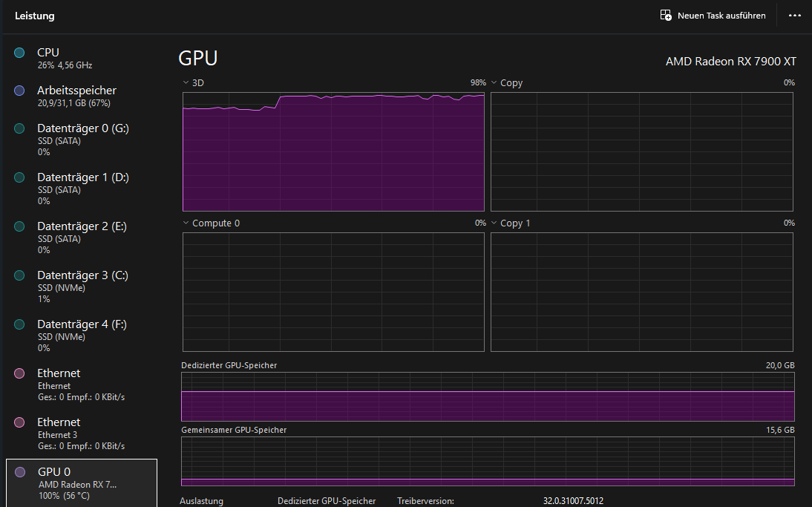Click the Gemeinsamer GPU-Speicher usage graph

[x=488, y=462]
